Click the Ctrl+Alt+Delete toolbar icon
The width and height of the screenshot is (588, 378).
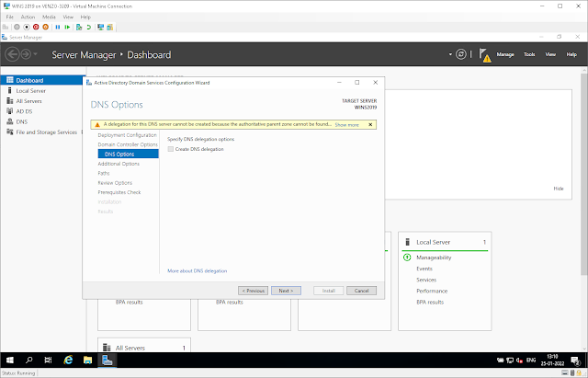pyautogui.click(x=6, y=27)
